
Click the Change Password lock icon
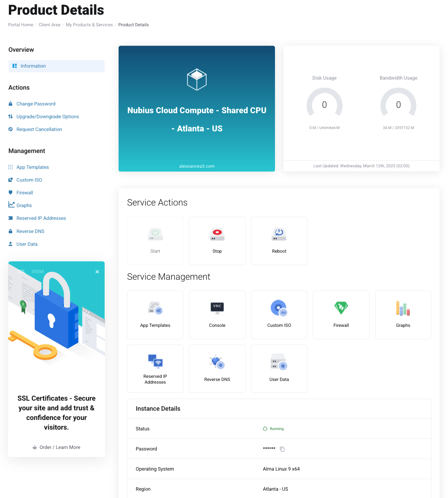coord(10,104)
